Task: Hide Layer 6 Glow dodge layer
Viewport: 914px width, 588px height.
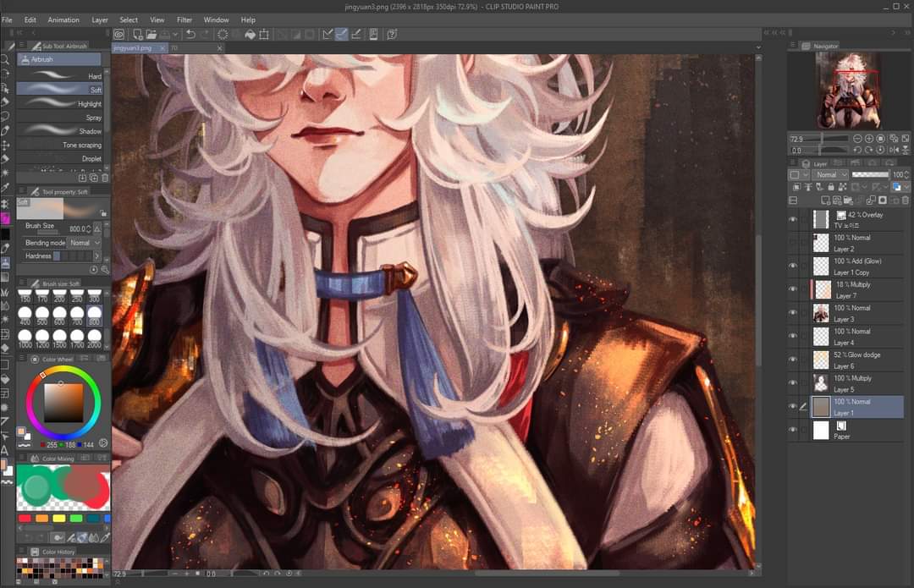Action: point(793,360)
